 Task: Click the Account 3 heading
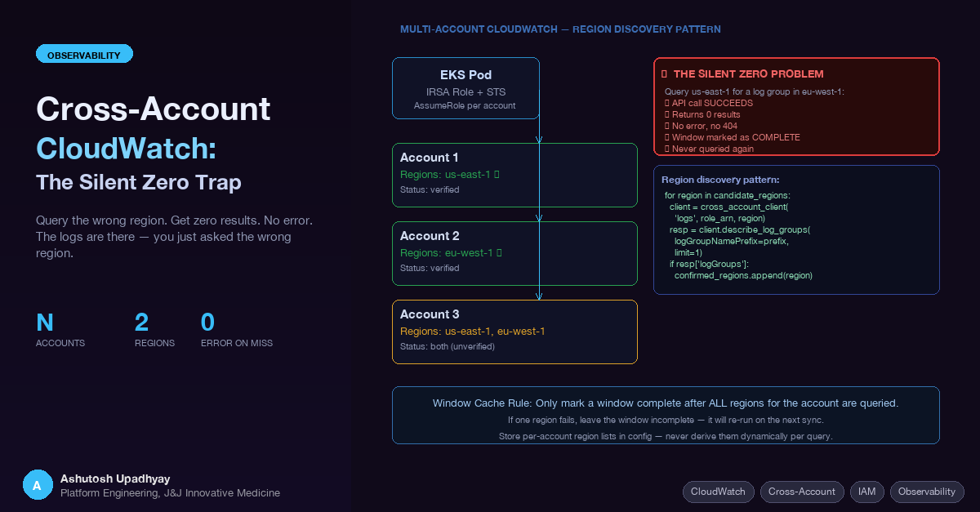coord(430,314)
